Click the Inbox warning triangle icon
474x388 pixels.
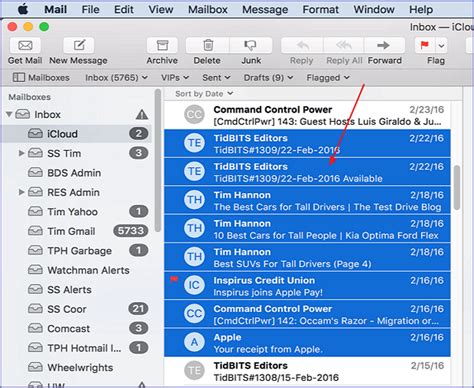coord(142,115)
